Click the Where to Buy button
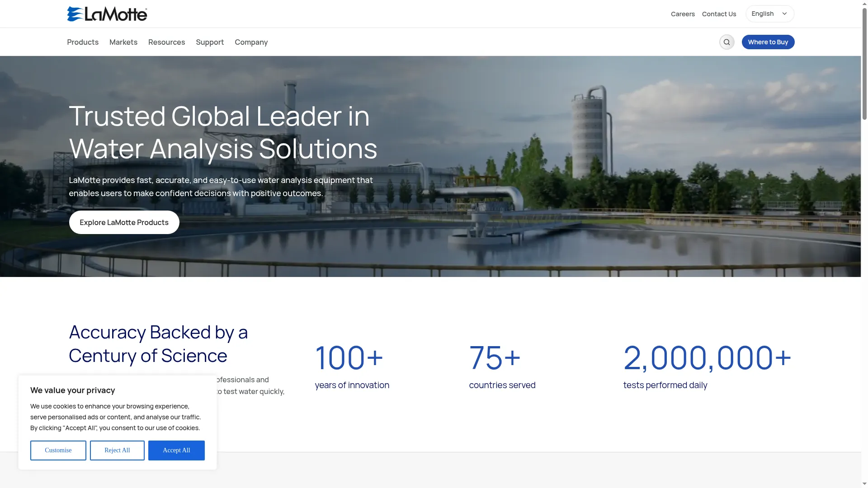Image resolution: width=868 pixels, height=488 pixels. coord(768,42)
